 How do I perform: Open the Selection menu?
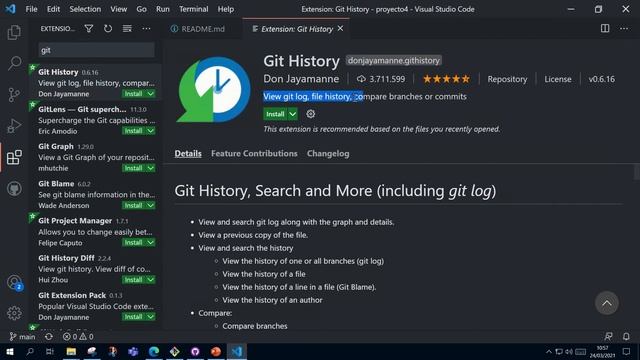85,9
